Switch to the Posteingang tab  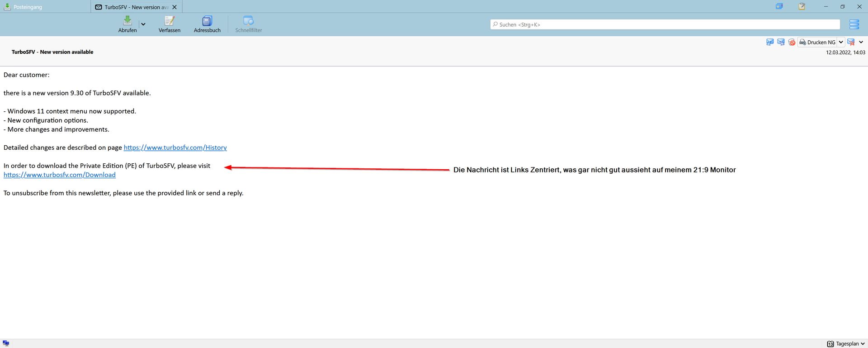(45, 7)
